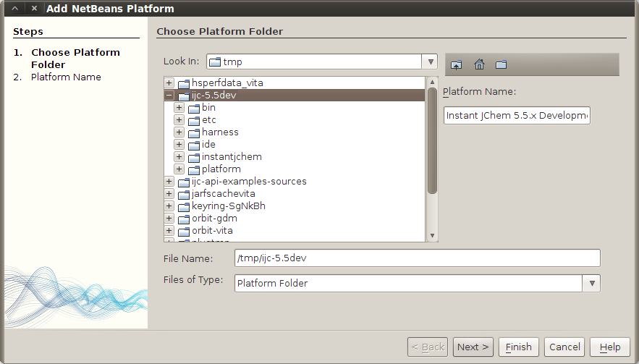Open the Look In dropdown
The width and height of the screenshot is (639, 364).
tap(430, 62)
